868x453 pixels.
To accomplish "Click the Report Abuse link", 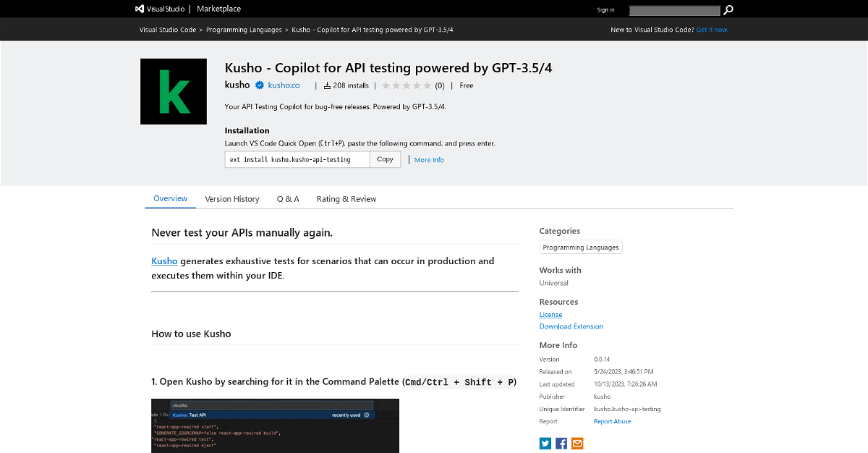I will tap(612, 421).
